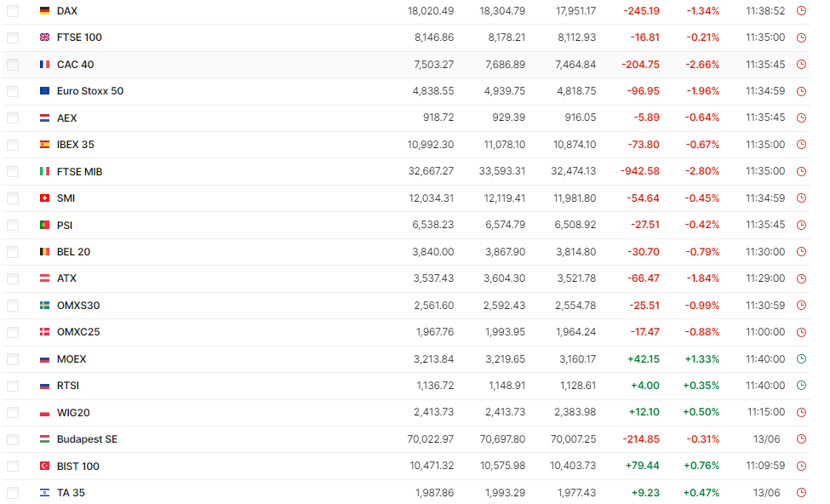
Task: Click the green clock icon in MOEX row
Action: point(801,359)
